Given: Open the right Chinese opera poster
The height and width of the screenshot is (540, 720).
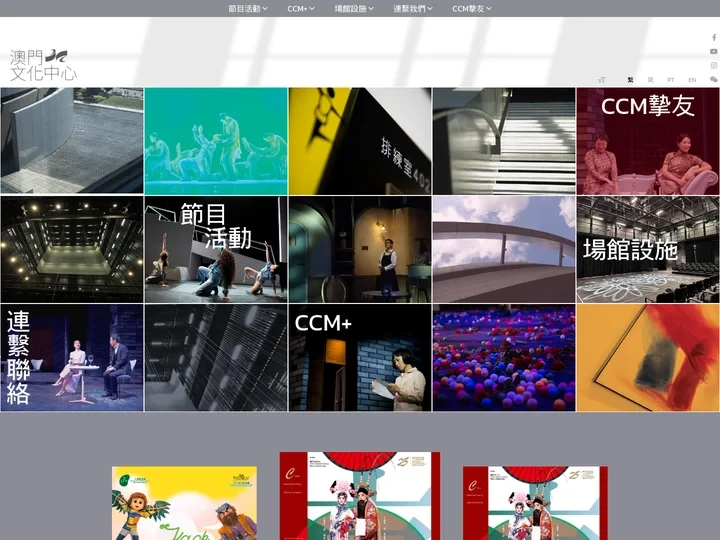Looking at the screenshot, I should [x=535, y=503].
